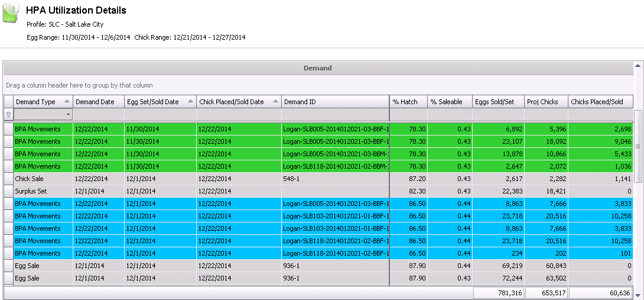
Task: Click the % Saleable column header
Action: [448, 102]
